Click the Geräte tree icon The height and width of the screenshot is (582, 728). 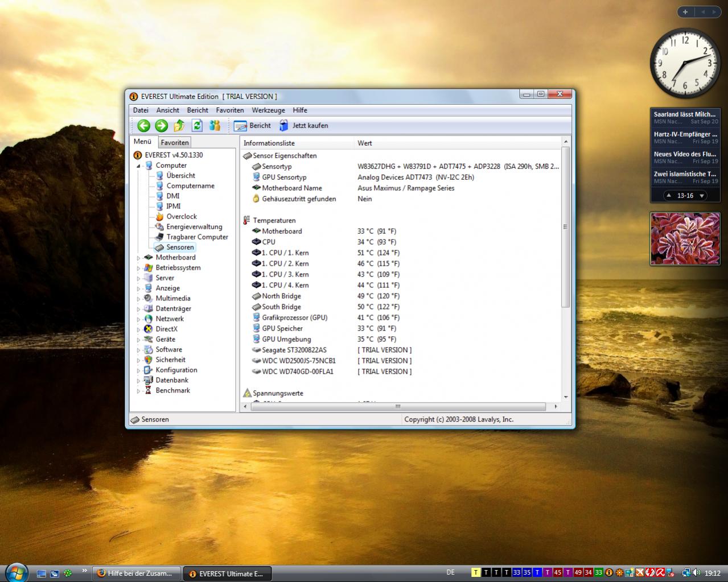[149, 340]
